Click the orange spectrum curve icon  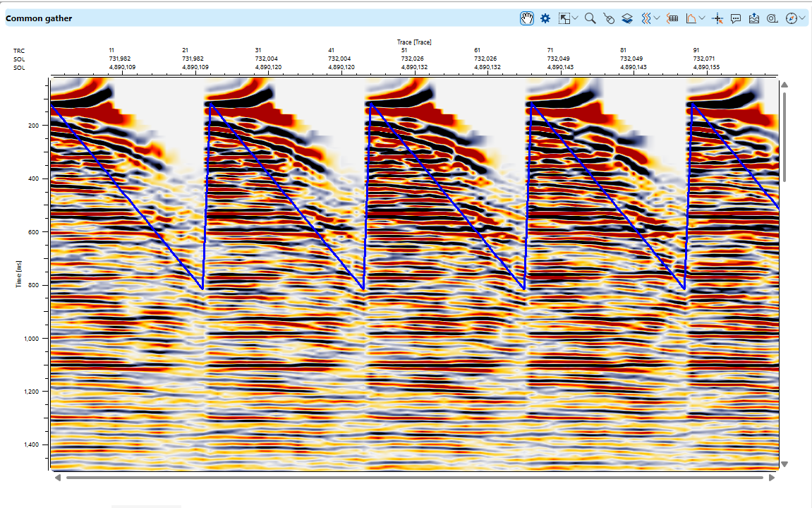pyautogui.click(x=691, y=18)
